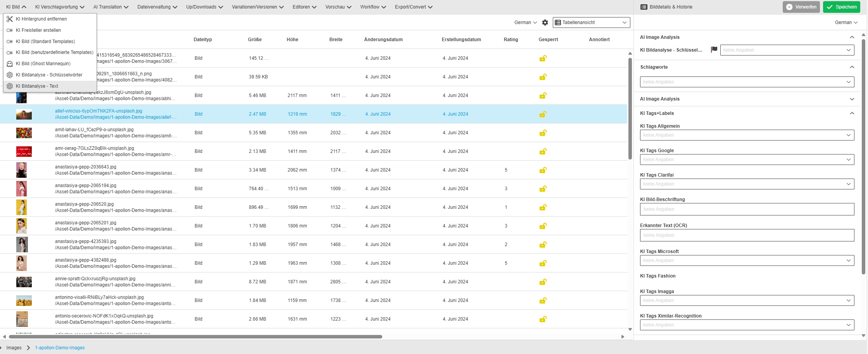
Task: Click the breadcrumb chevron after Images
Action: pyautogui.click(x=28, y=348)
